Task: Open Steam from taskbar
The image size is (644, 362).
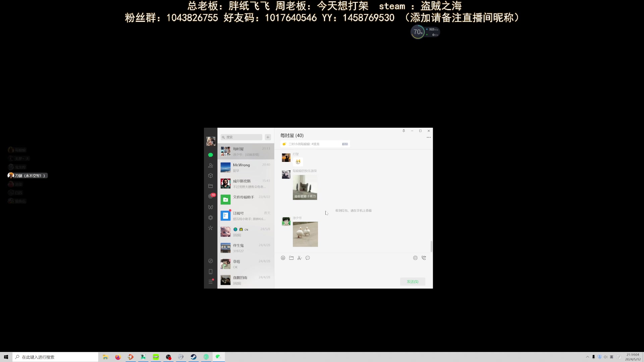Action: click(194, 357)
